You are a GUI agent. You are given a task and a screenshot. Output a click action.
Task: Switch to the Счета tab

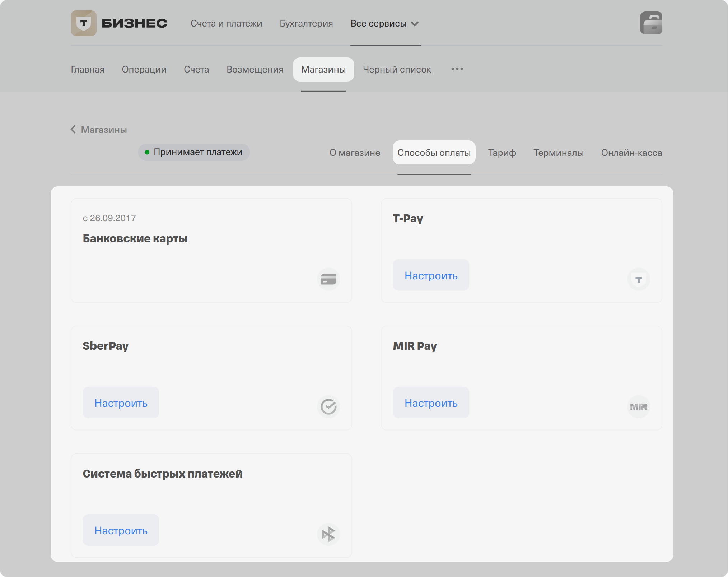click(x=196, y=69)
